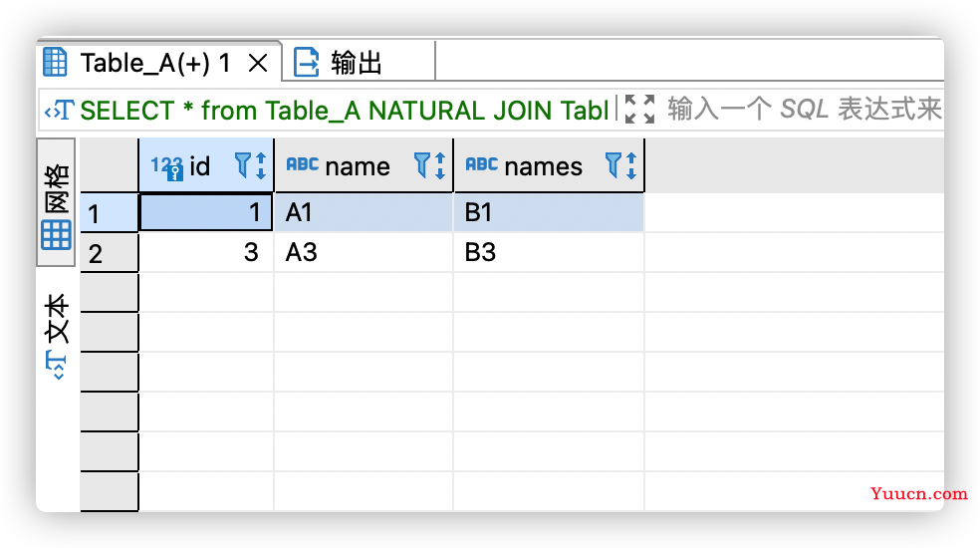Viewport: 980px width, 548px height.
Task: Open the filter icon on the id column
Action: tap(242, 165)
